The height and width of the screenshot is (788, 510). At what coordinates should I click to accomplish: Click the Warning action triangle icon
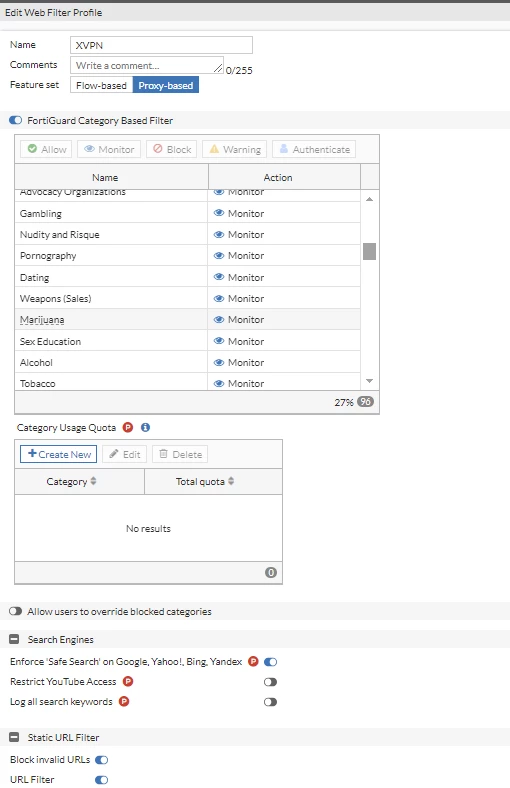(x=214, y=149)
